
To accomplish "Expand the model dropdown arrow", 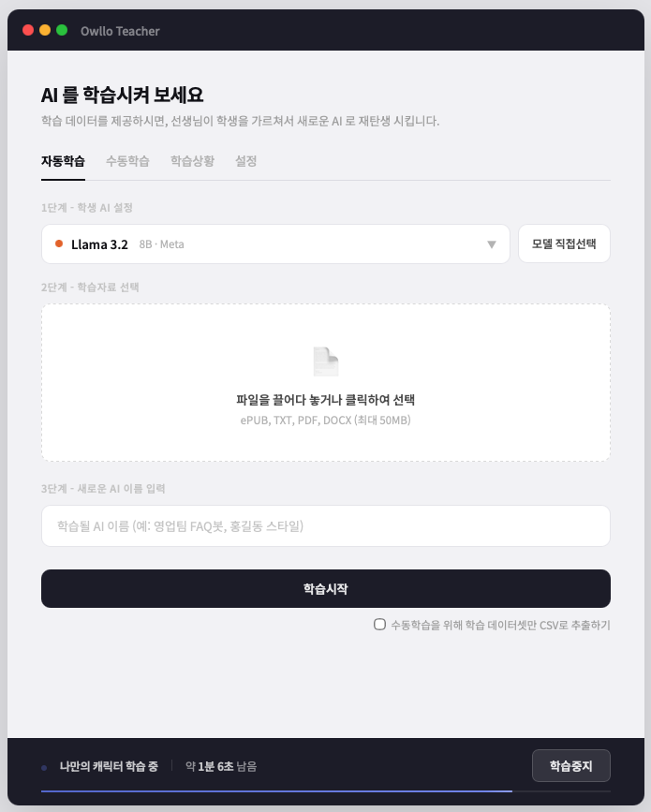I will (x=492, y=245).
